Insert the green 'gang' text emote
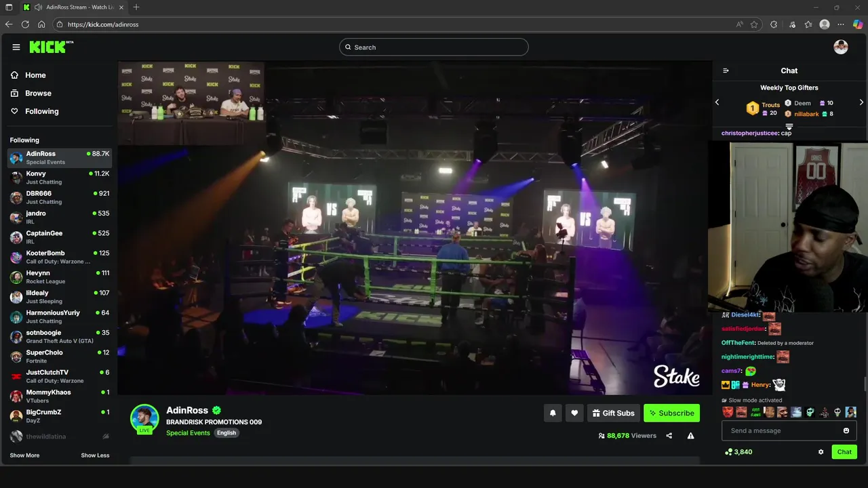 coord(755,412)
